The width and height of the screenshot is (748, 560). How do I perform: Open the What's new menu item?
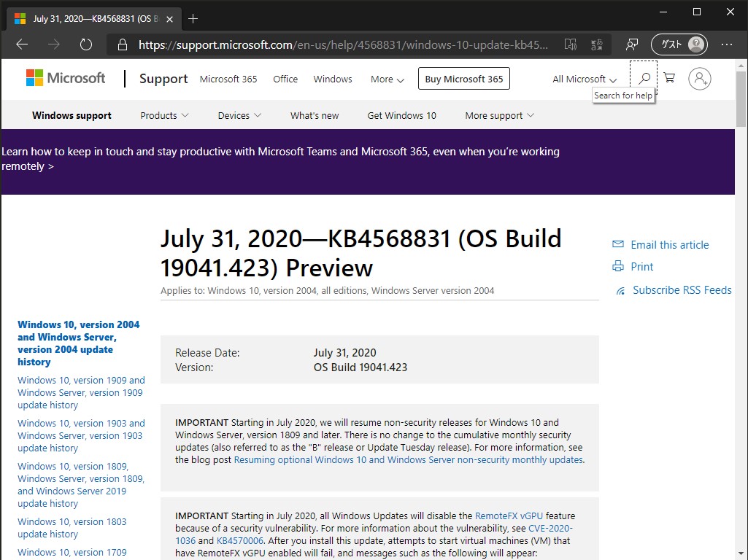[314, 115]
